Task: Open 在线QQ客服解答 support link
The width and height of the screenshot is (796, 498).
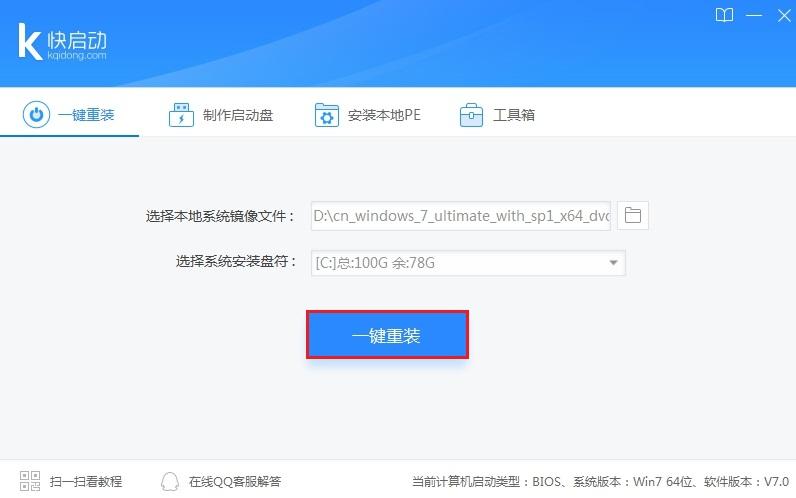Action: [x=235, y=481]
